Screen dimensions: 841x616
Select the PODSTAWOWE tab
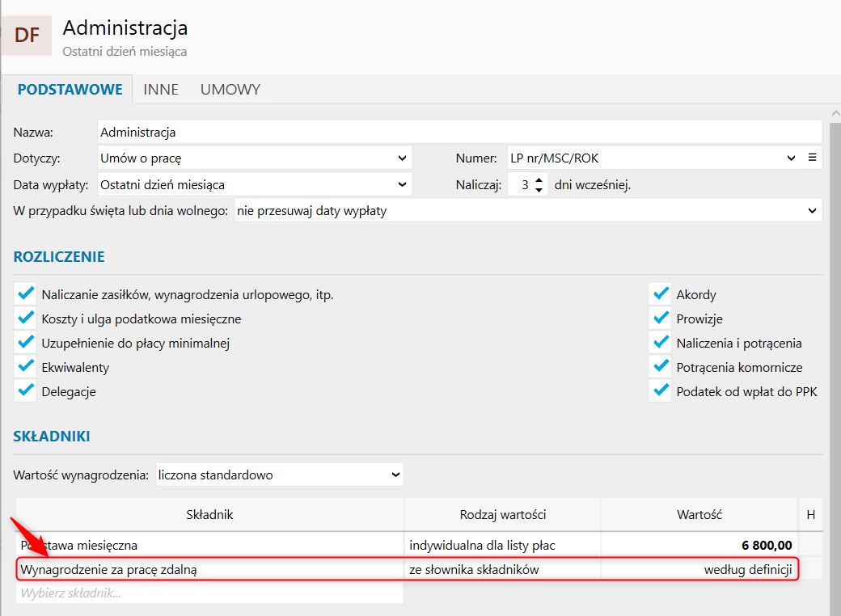tap(70, 89)
